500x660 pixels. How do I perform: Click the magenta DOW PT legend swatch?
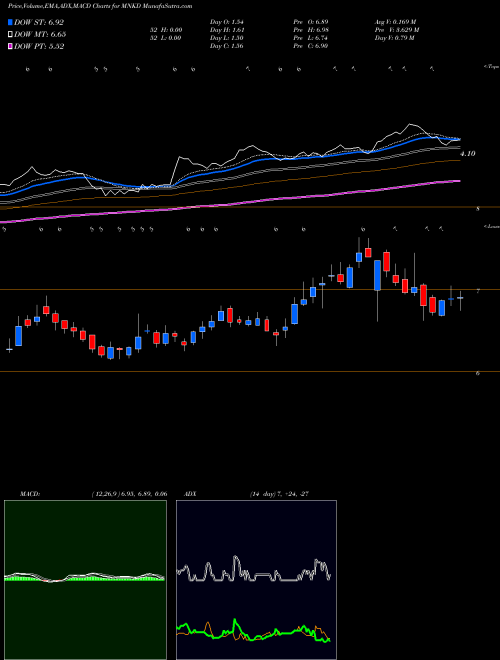(10, 47)
